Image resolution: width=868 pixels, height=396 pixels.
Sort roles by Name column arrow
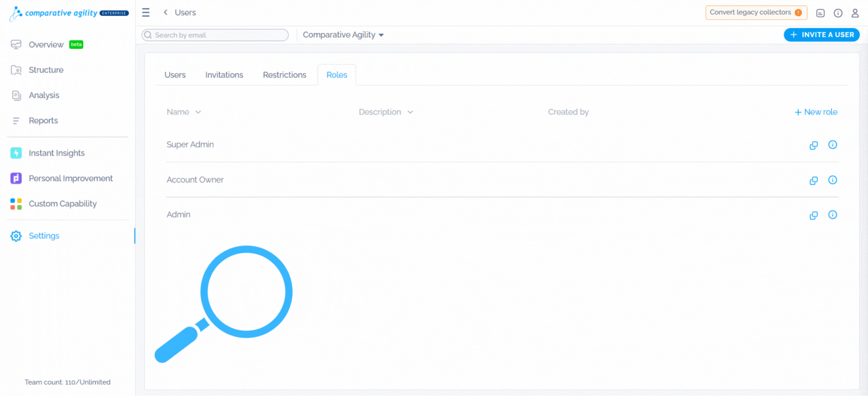pyautogui.click(x=198, y=112)
